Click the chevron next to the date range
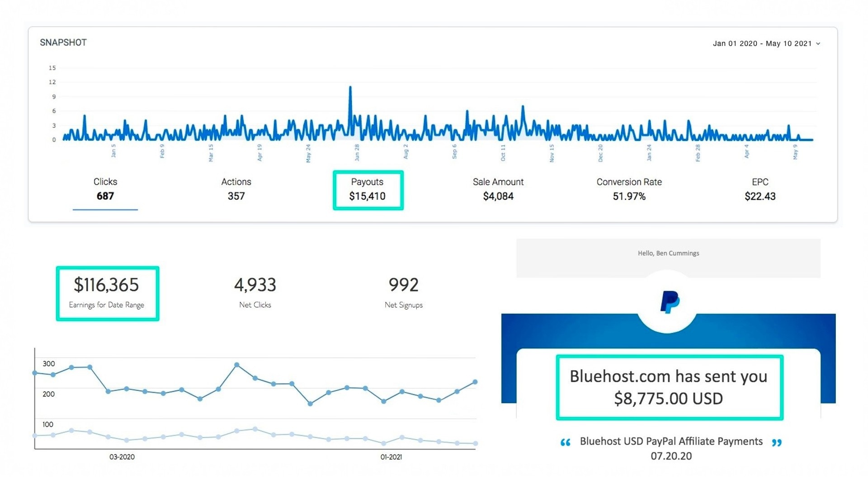Image resolution: width=868 pixels, height=488 pixels. [x=818, y=44]
